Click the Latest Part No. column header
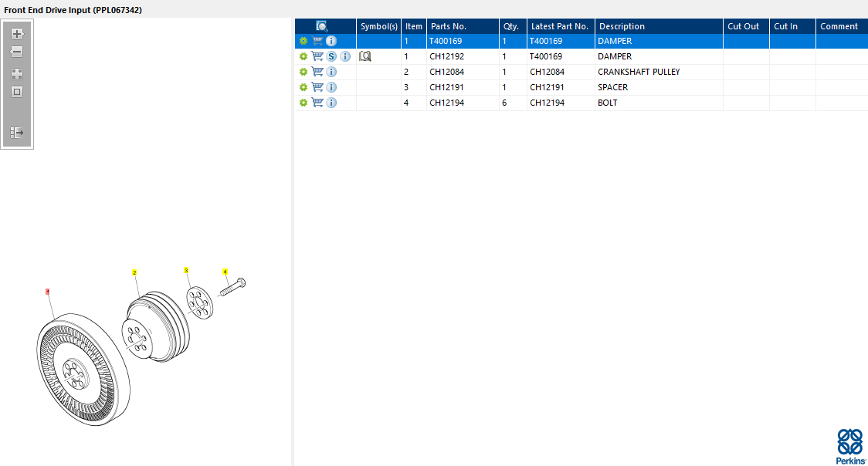The height and width of the screenshot is (466, 868). (561, 26)
